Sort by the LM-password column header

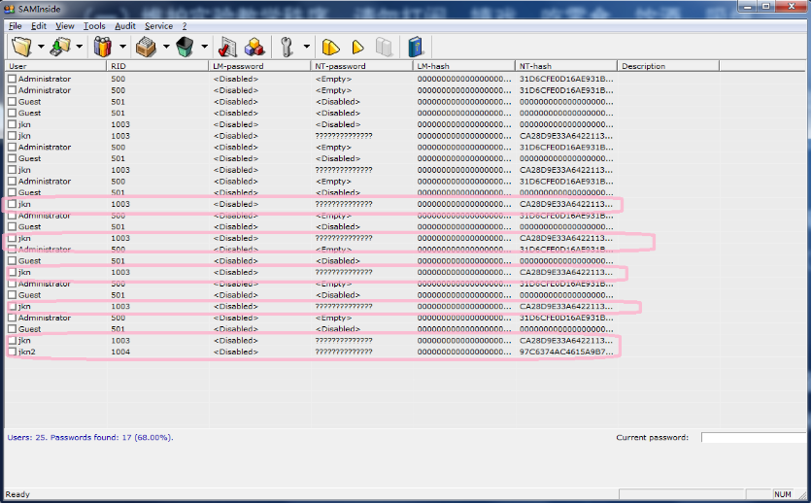(259, 66)
